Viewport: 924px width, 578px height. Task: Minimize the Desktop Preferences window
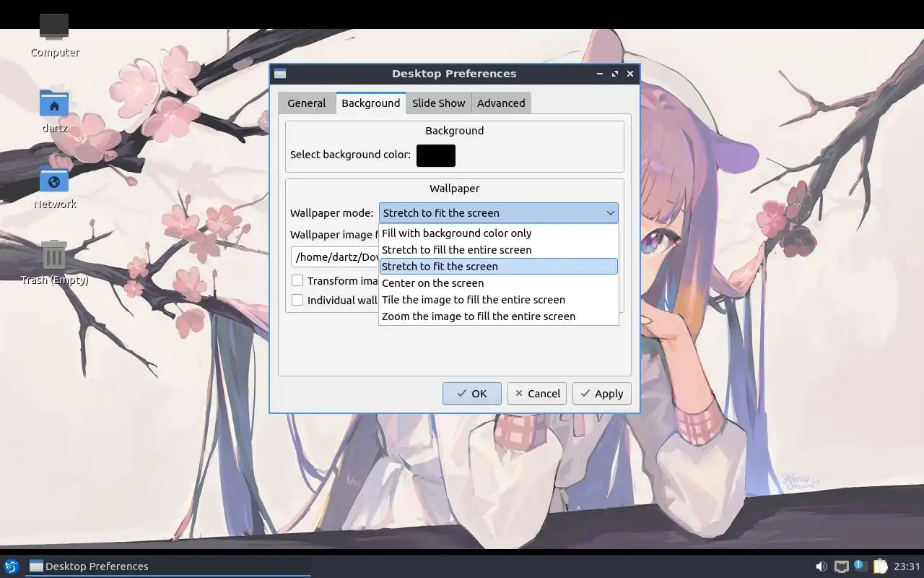[600, 74]
